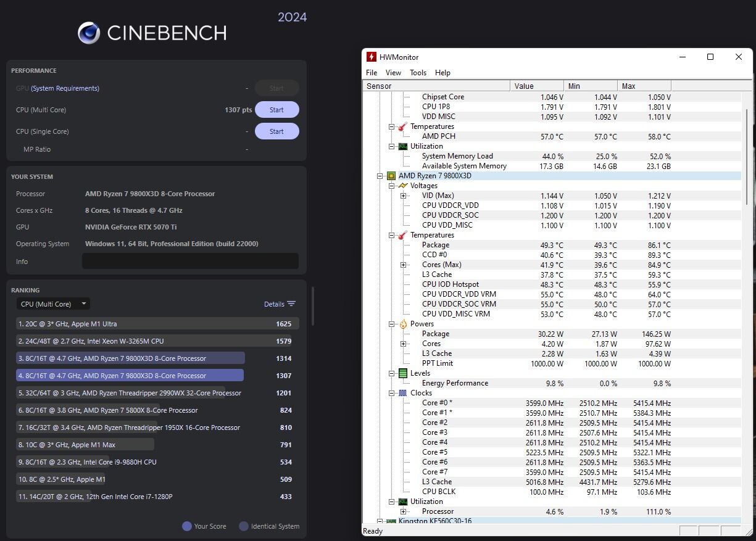Image resolution: width=756 pixels, height=541 pixels.
Task: Select the CPU VDDCR_SOC voltage row
Action: pos(552,215)
